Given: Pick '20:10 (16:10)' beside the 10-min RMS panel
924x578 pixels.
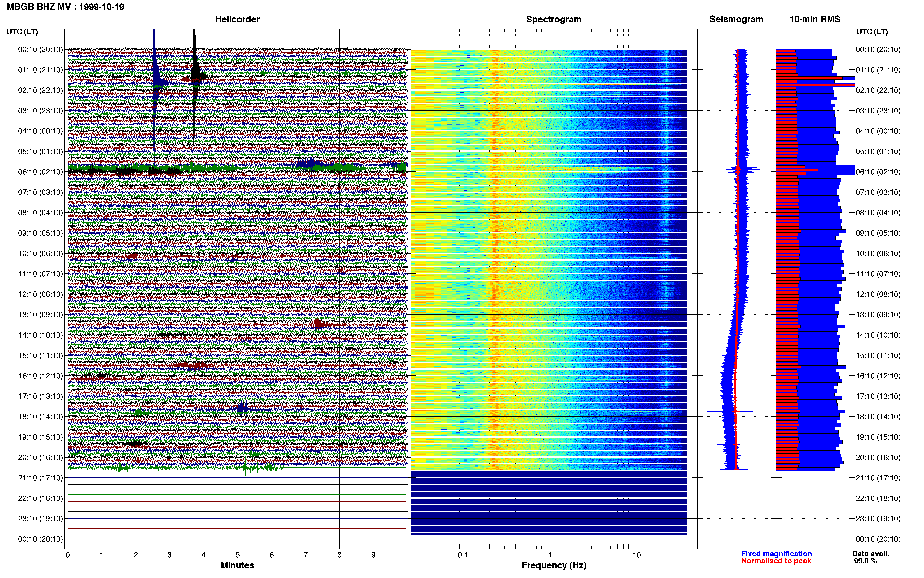Looking at the screenshot, I should (878, 458).
